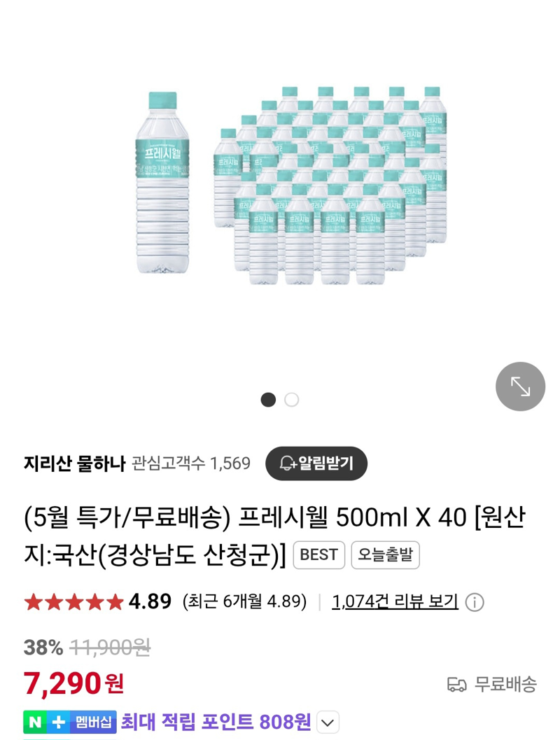
Task: Click the 7,290원 sale price
Action: [74, 683]
